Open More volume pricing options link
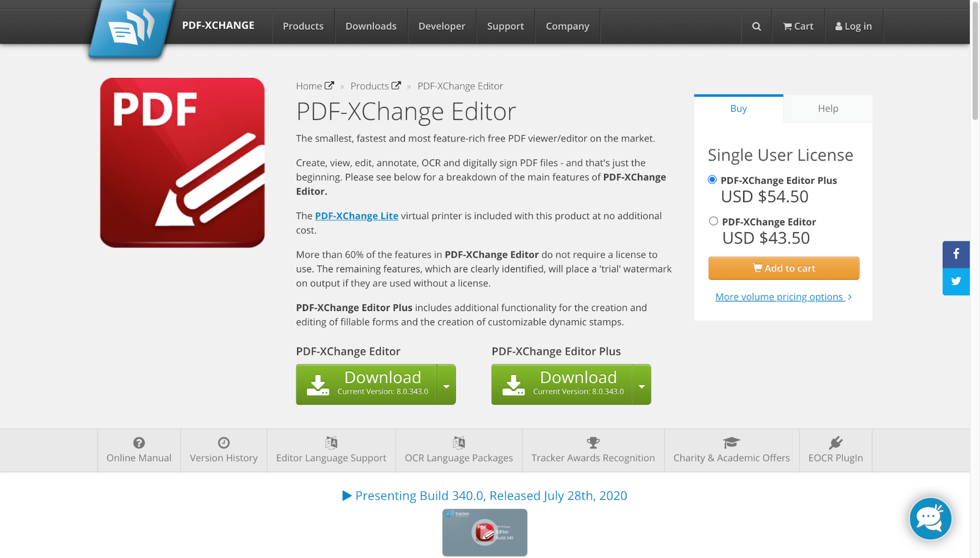This screenshot has height=558, width=980. click(783, 296)
